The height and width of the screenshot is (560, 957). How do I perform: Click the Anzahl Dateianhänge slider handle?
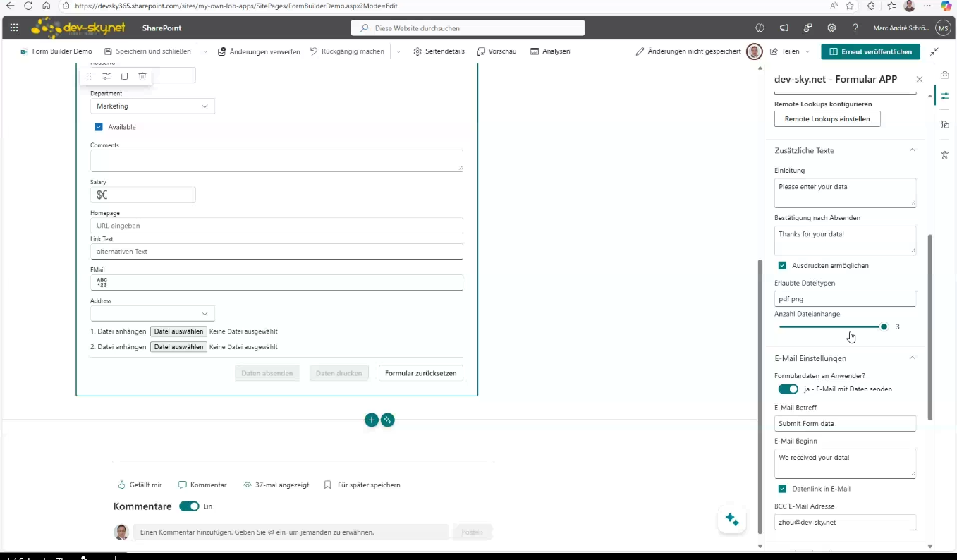(x=884, y=327)
